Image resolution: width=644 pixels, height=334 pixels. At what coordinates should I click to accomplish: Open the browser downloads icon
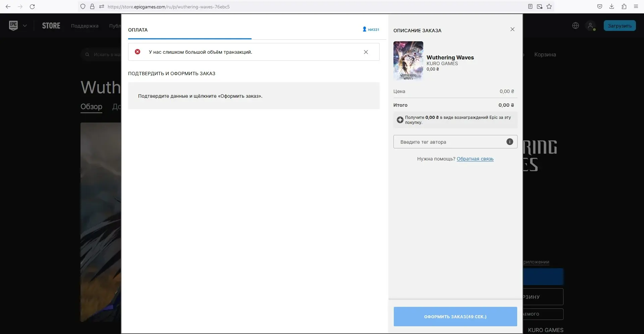click(x=612, y=6)
